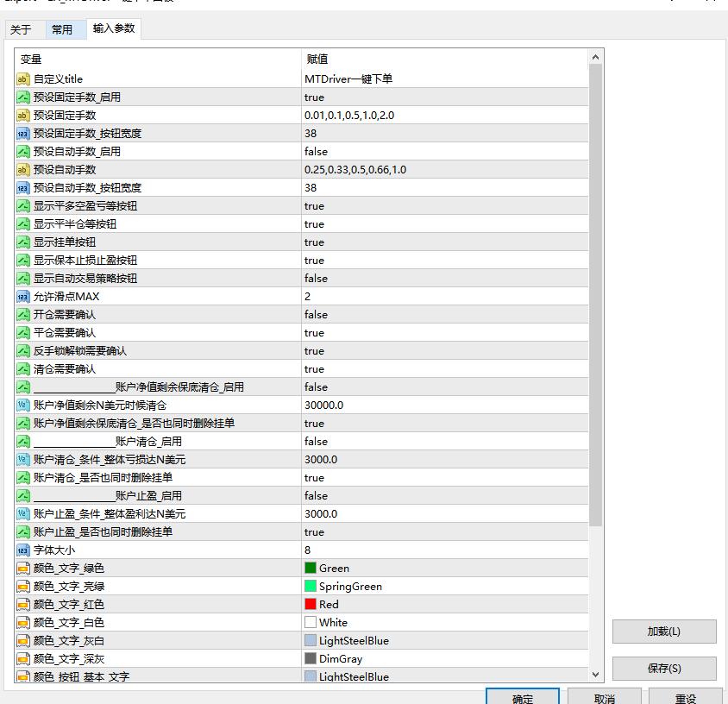Click the boolean icon beside 显示挂单按钮
The width and height of the screenshot is (728, 704).
click(22, 242)
